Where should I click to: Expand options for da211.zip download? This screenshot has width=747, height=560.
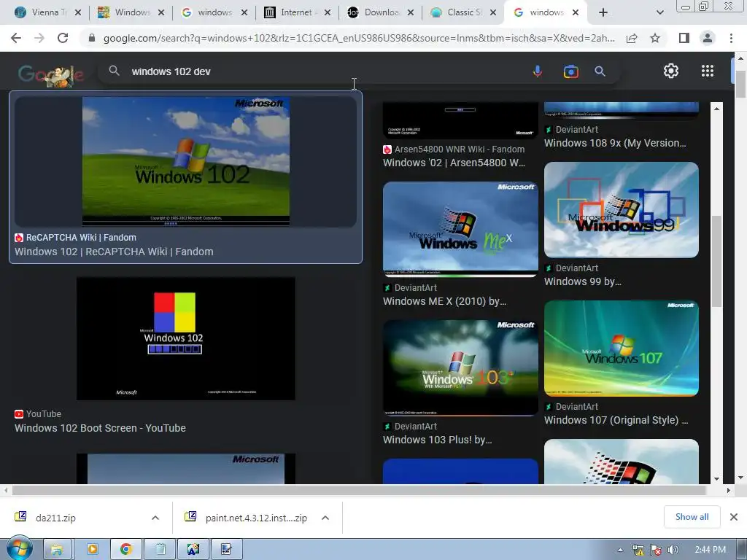tap(155, 518)
